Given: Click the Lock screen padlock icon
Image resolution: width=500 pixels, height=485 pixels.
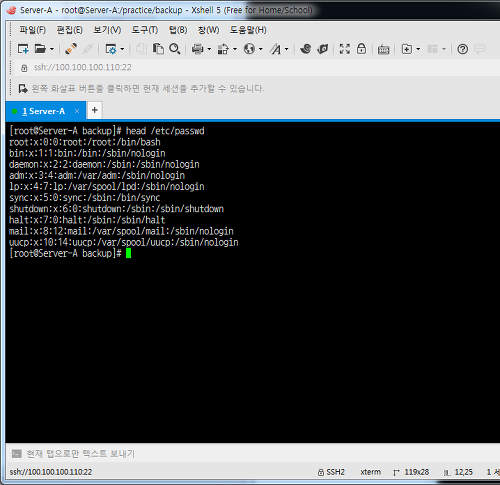Looking at the screenshot, I should [361, 49].
